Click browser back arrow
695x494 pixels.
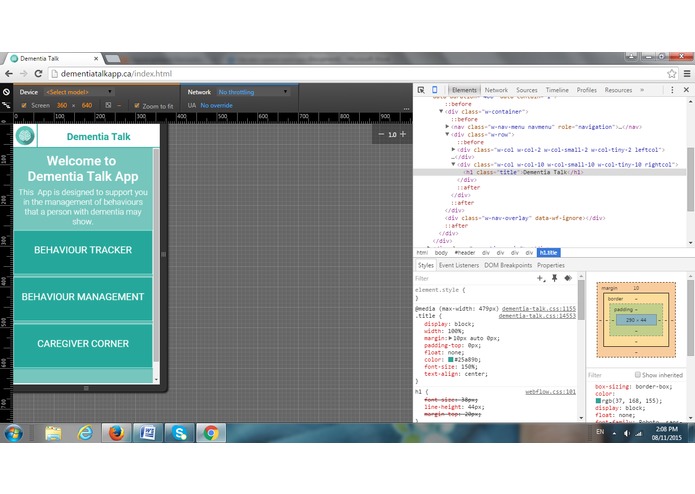pyautogui.click(x=9, y=74)
